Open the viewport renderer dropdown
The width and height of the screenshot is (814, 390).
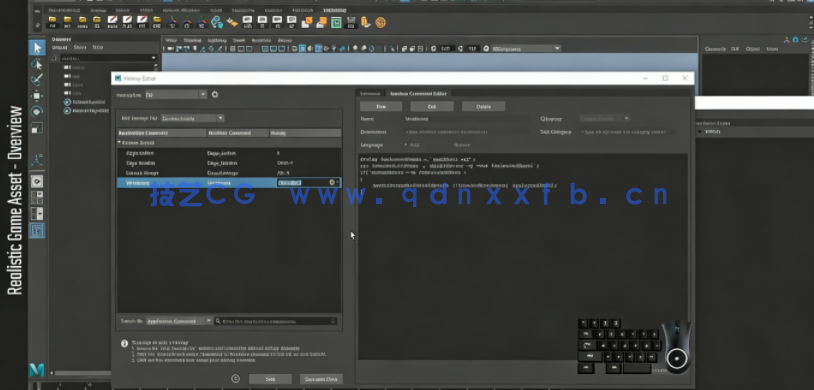pyautogui.click(x=526, y=48)
